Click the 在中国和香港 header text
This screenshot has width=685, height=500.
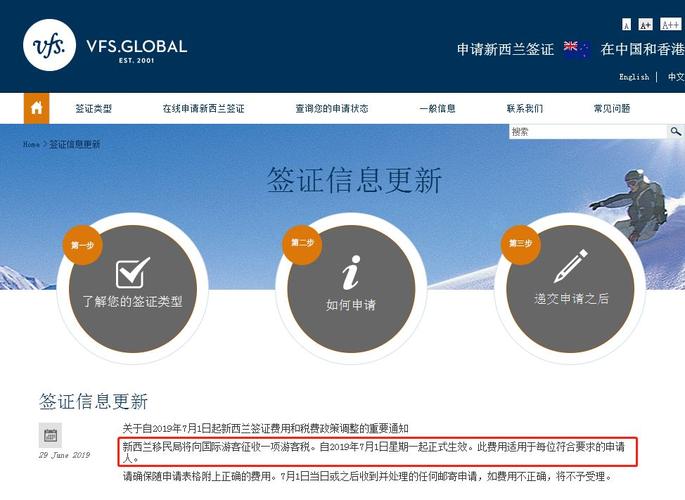point(642,49)
